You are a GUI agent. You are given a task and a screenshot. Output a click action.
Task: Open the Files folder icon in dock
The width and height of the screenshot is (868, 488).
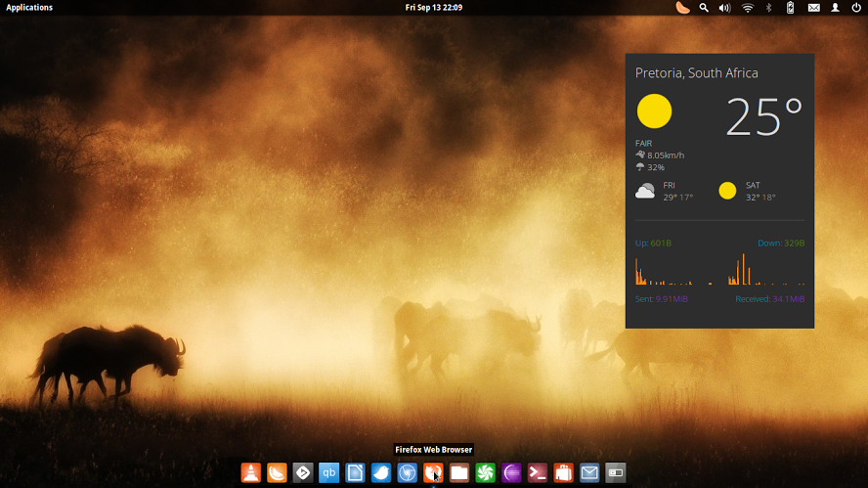[458, 472]
